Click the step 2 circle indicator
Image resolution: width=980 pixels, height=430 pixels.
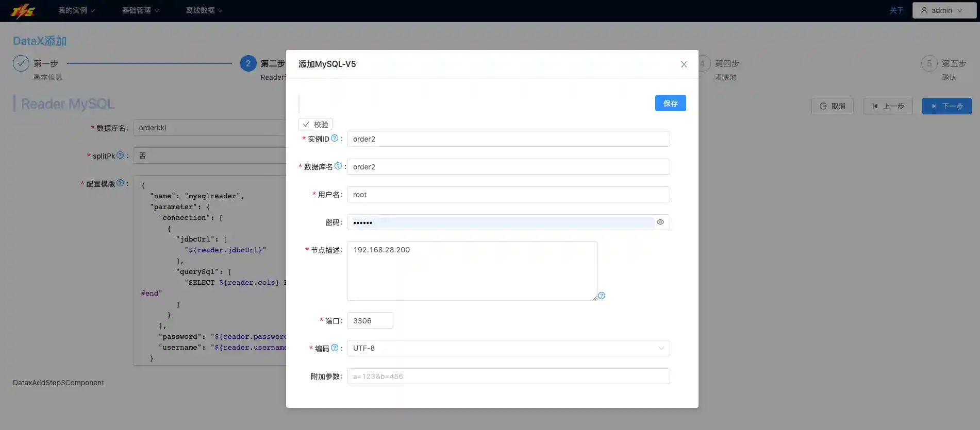(248, 63)
